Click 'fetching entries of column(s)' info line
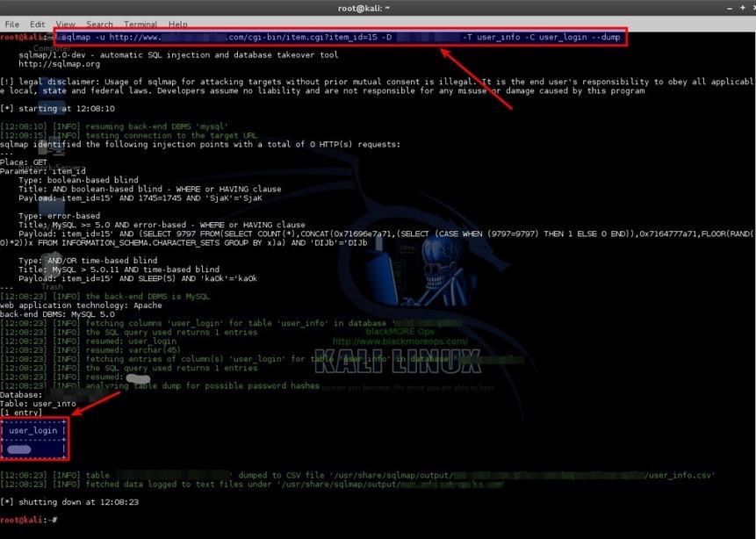This screenshot has width=756, height=539. (262, 359)
